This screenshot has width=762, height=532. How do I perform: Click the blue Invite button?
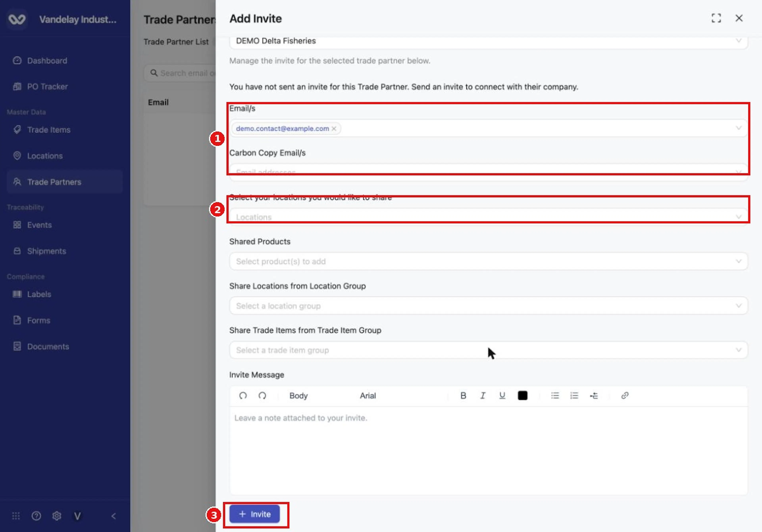coord(254,514)
